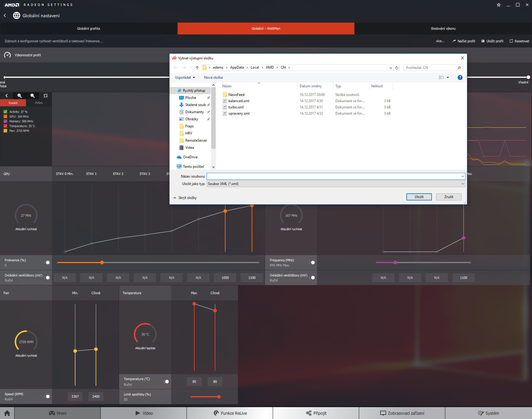Click the star favorite icon in title bar

(499, 5)
